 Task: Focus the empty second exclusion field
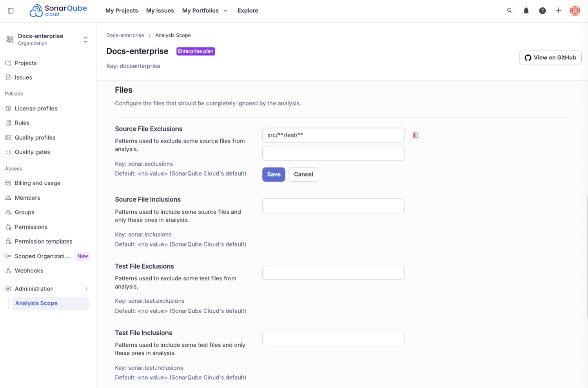click(334, 153)
